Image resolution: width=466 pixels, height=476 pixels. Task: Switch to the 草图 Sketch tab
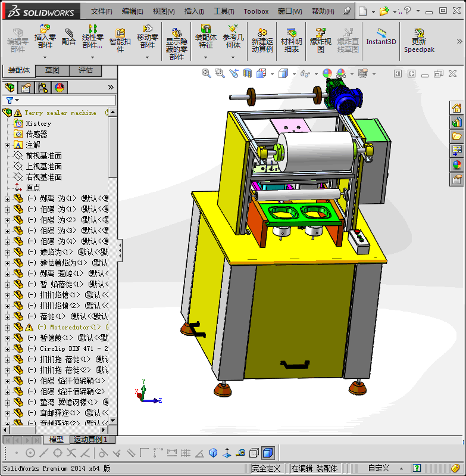(52, 70)
